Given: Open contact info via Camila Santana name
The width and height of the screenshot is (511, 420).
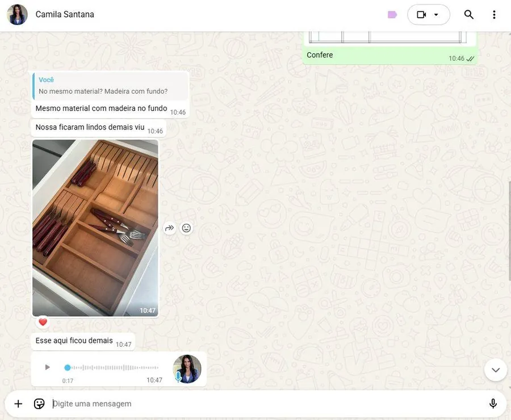Looking at the screenshot, I should tap(65, 14).
